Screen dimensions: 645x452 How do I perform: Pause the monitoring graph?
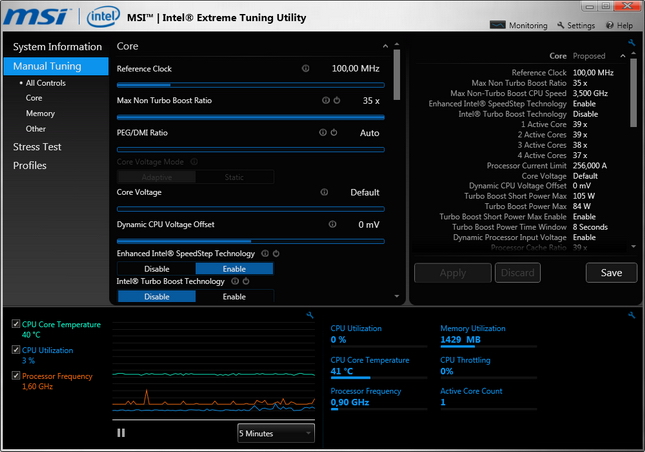point(121,433)
